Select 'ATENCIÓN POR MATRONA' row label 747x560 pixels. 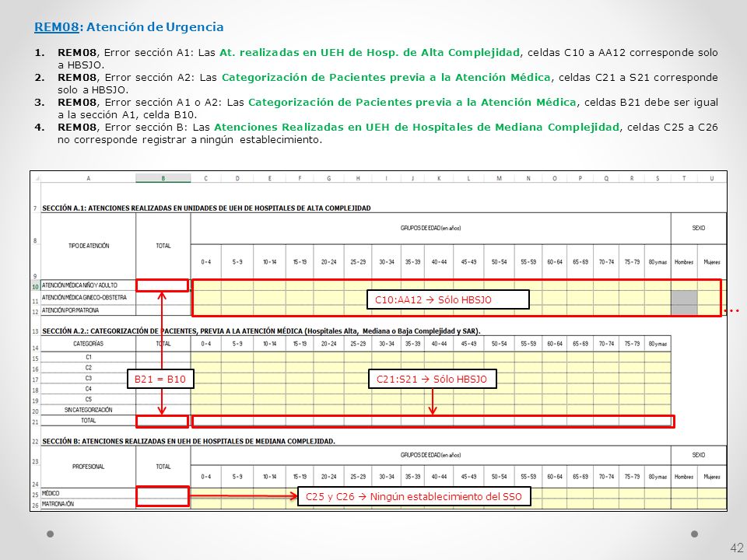(89, 310)
